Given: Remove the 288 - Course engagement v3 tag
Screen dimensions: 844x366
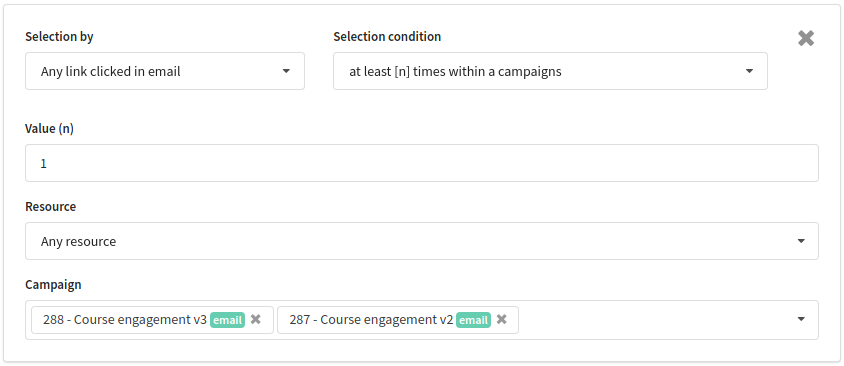Looking at the screenshot, I should click(256, 319).
